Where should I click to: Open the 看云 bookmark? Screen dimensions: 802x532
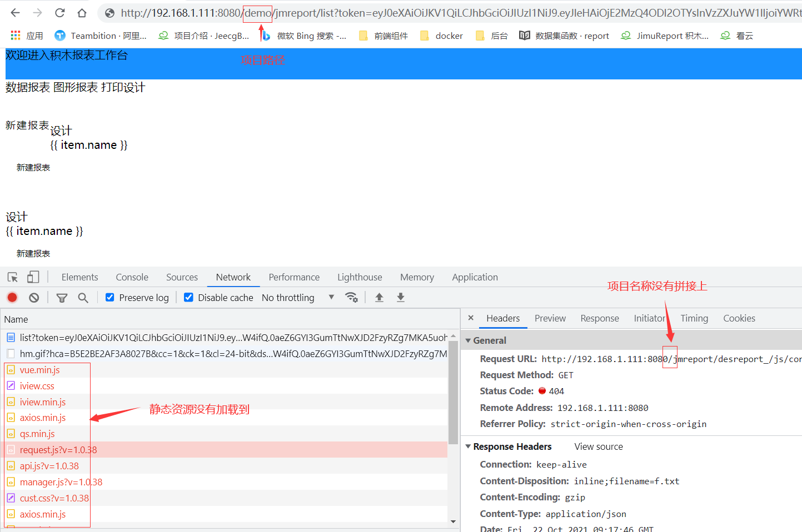tap(737, 36)
